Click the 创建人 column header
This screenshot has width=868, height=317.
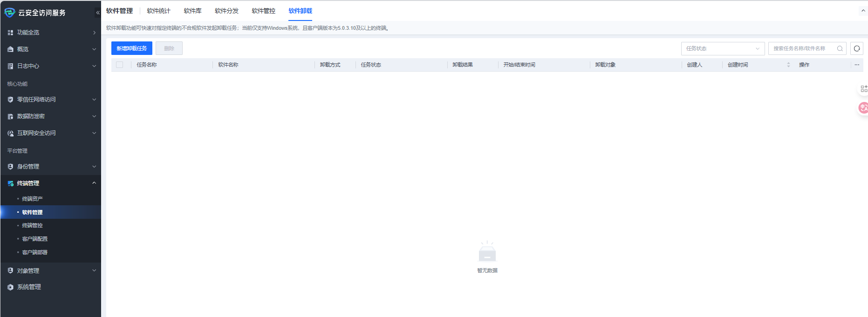click(x=694, y=65)
